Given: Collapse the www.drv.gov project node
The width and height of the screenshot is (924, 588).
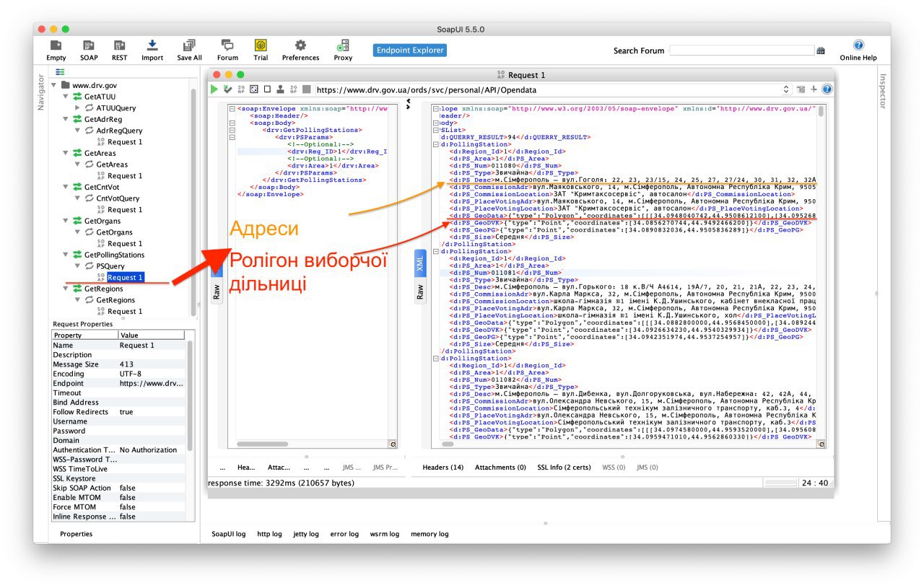Looking at the screenshot, I should click(53, 85).
